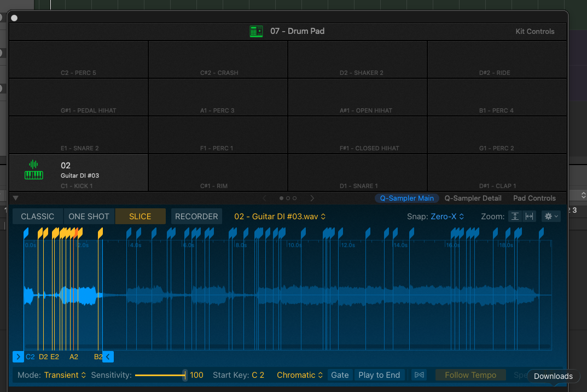Select the D#1 - CLAP 1 pad

[497, 173]
